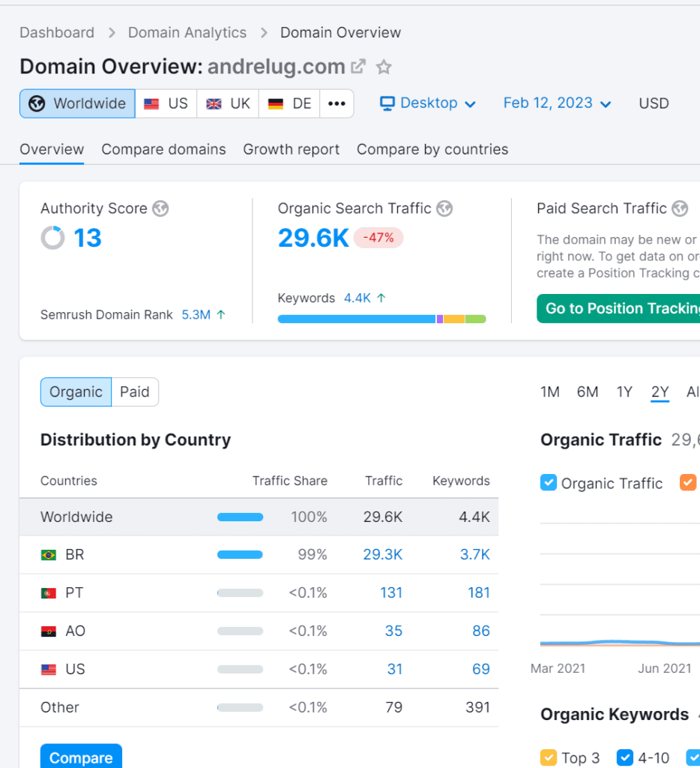Click the desktop monitor icon
This screenshot has height=768, width=700.
(x=387, y=103)
